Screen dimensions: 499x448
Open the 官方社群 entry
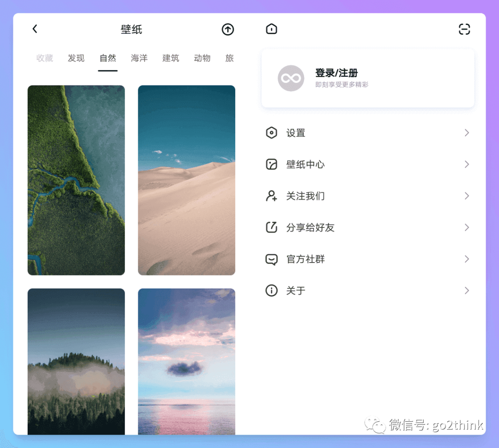coord(368,259)
